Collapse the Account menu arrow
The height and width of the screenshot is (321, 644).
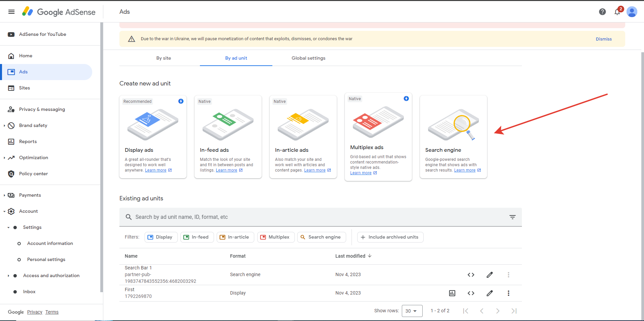[x=4, y=211]
